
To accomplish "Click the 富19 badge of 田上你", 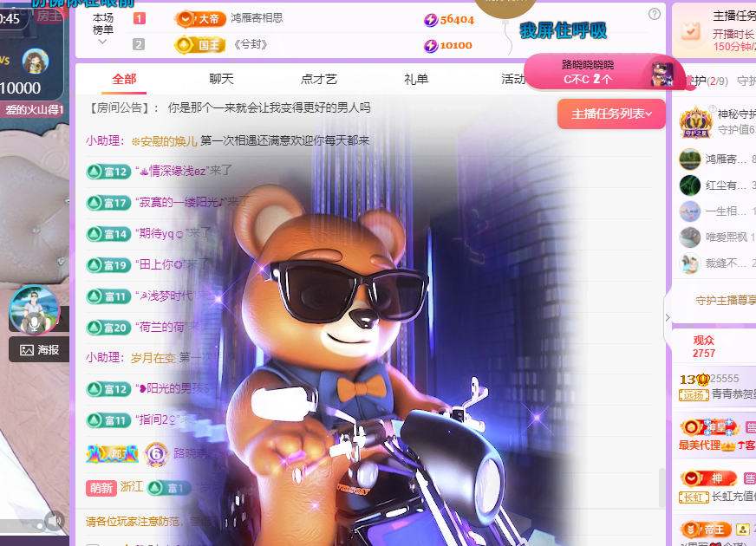I will 108,265.
